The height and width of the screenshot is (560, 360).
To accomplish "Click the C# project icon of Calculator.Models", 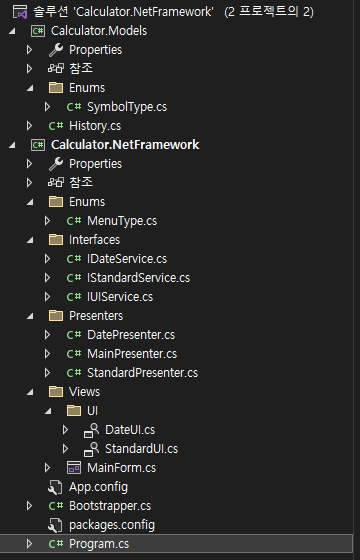I will coord(38,31).
